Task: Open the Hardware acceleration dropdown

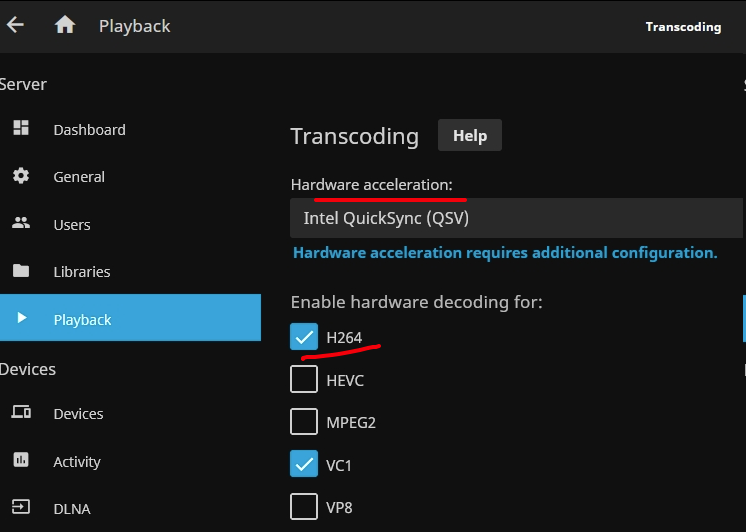Action: tap(515, 217)
